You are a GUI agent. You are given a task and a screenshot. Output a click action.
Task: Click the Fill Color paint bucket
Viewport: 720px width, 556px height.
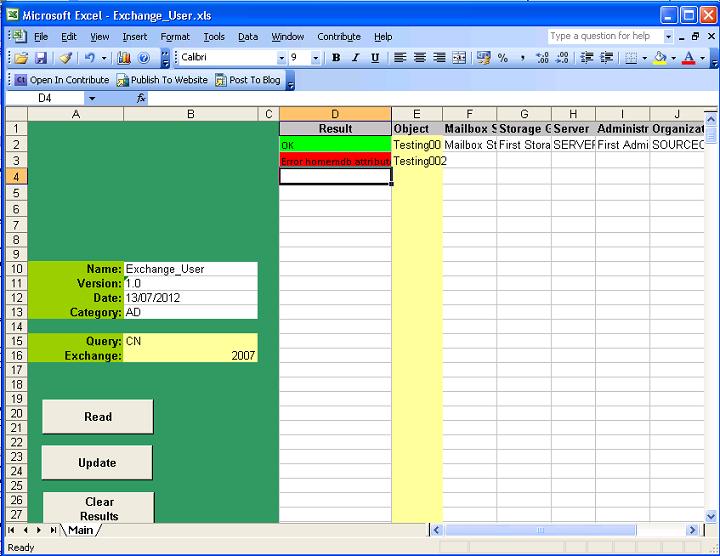click(x=659, y=58)
